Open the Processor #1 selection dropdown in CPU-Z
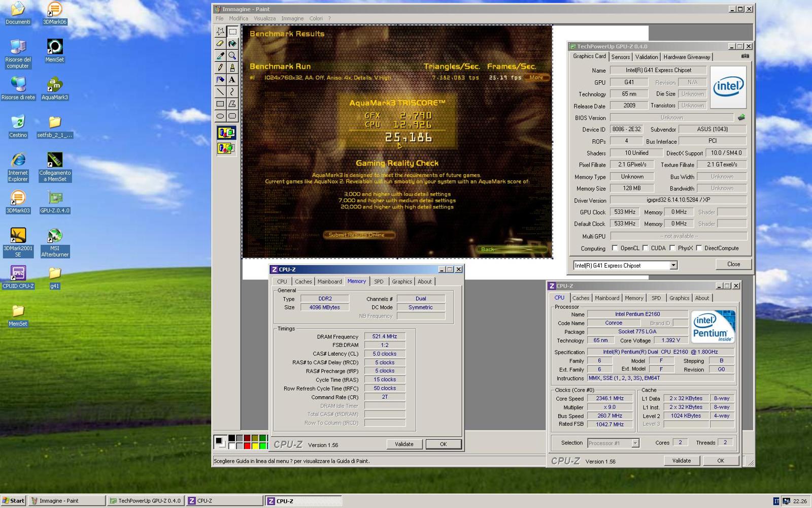Screen dimensions: 812x508 coord(635,443)
